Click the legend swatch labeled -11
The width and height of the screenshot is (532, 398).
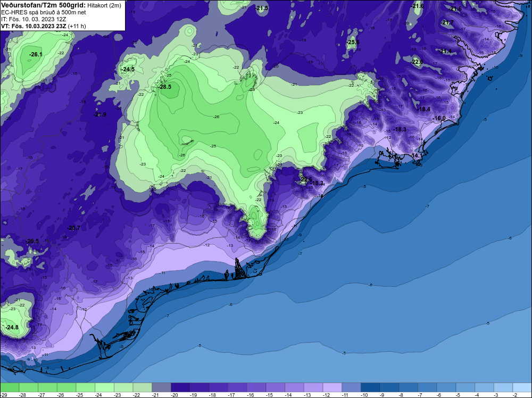(352, 387)
